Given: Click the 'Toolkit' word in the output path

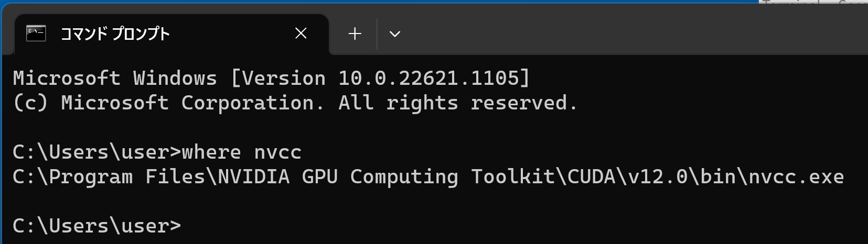Looking at the screenshot, I should point(513,177).
